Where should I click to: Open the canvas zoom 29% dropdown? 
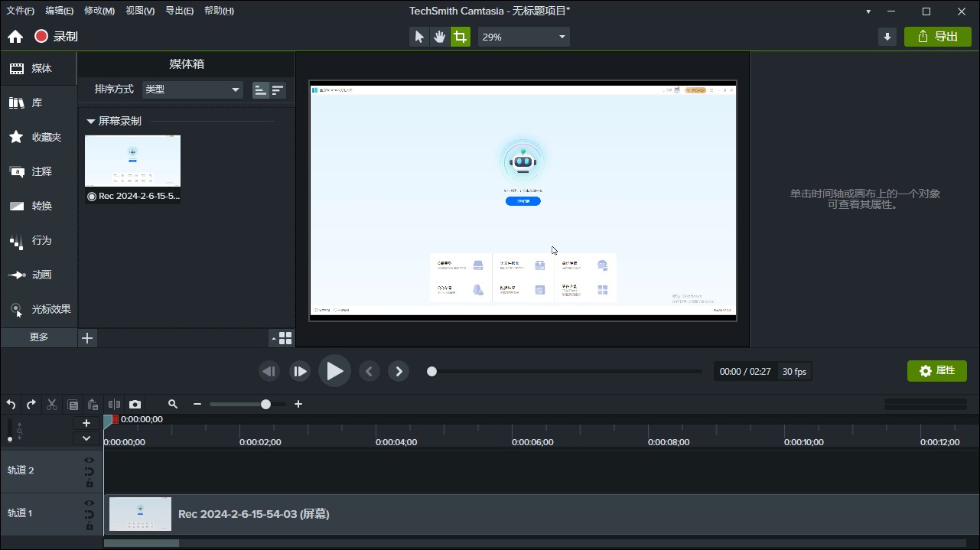point(524,37)
